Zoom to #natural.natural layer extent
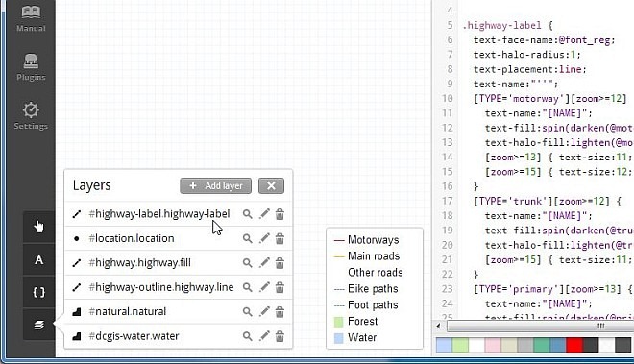The width and height of the screenshot is (634, 364). (x=247, y=312)
